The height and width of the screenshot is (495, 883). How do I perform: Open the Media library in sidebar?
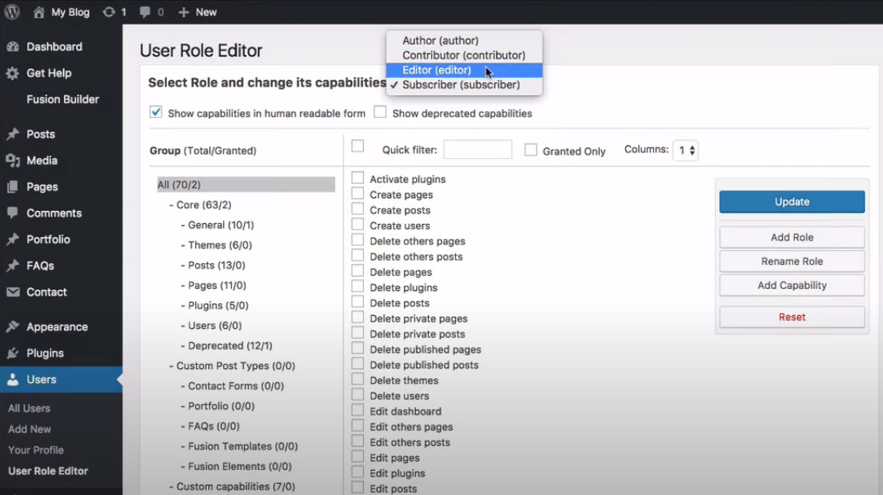(42, 160)
